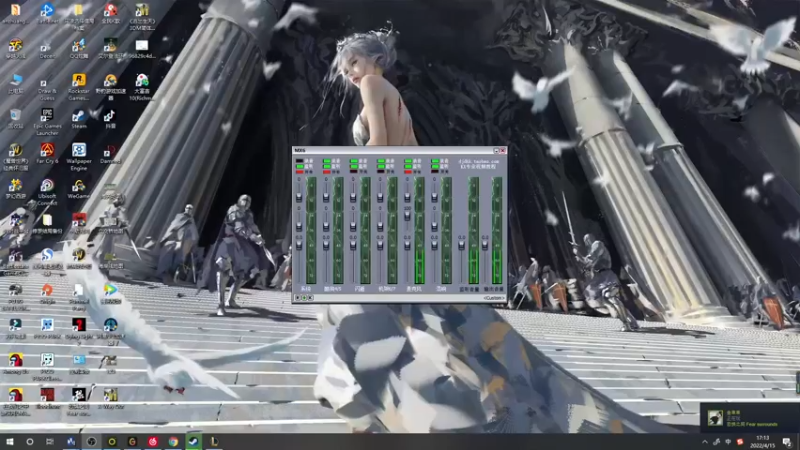Launch Epic Games Launcher from desktop
This screenshot has width=800, height=450.
coord(47,122)
